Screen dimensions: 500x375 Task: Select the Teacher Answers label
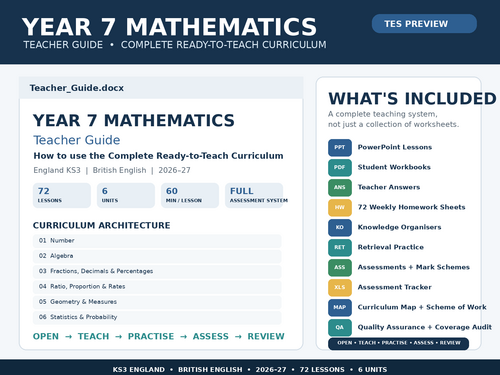pos(389,187)
